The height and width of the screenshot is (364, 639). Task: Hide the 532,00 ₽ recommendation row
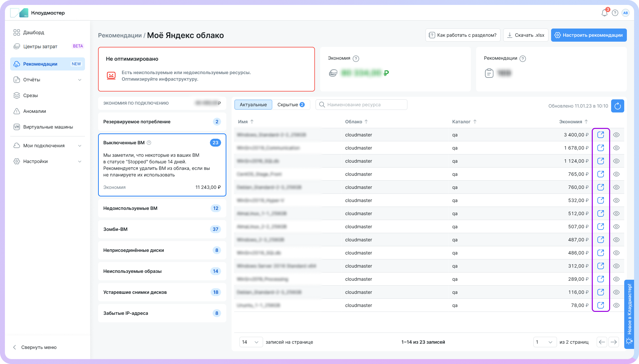click(616, 200)
